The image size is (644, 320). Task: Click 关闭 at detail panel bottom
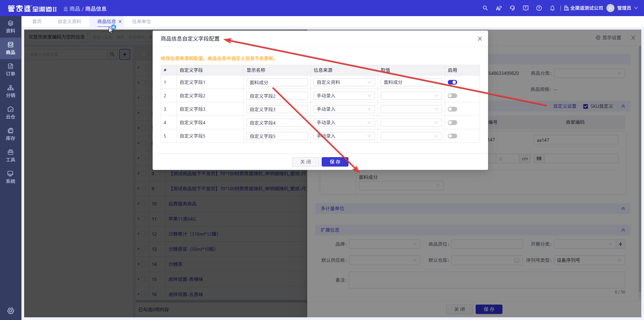click(460, 309)
